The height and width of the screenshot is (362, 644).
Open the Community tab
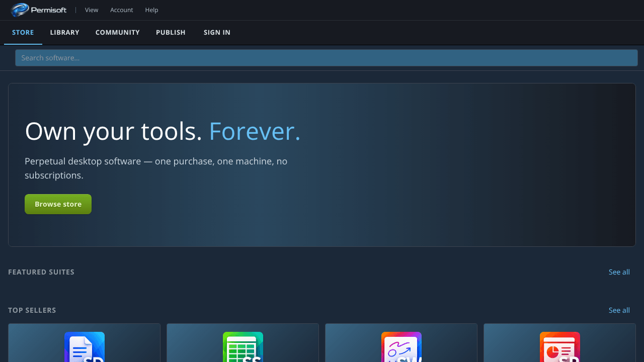(118, 32)
